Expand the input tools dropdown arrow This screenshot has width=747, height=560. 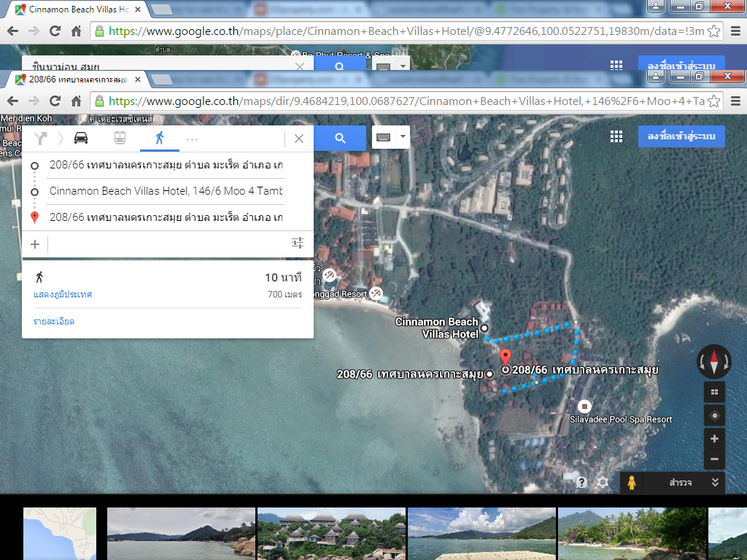pyautogui.click(x=403, y=137)
